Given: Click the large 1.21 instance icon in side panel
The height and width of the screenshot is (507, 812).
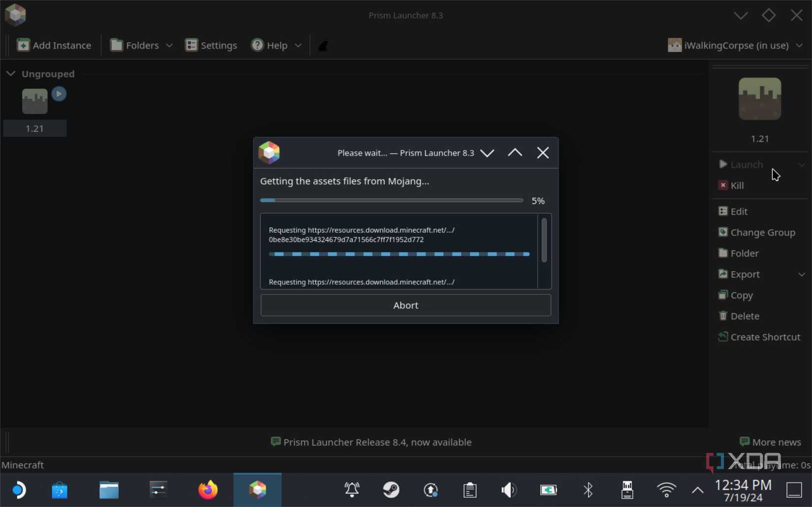Looking at the screenshot, I should [x=759, y=99].
